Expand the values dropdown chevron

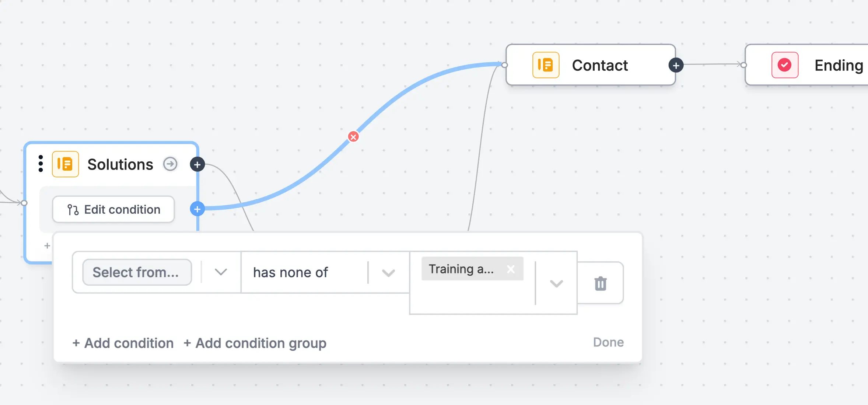(556, 283)
